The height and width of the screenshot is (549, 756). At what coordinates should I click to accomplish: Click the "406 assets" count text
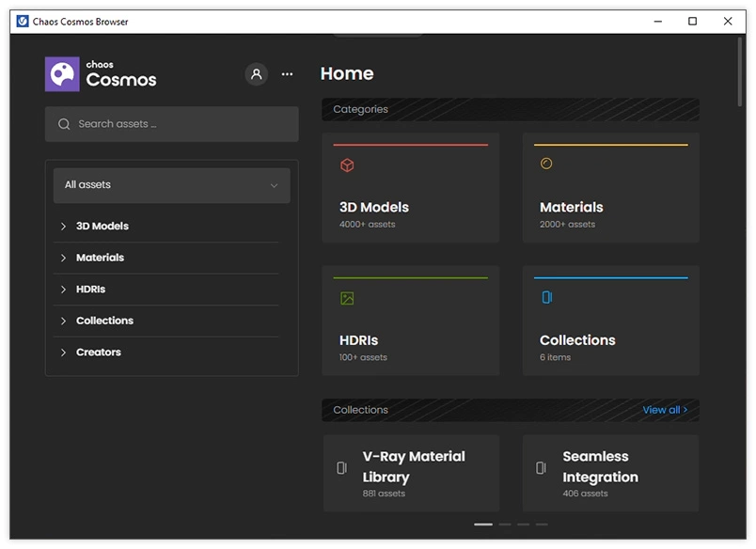[x=585, y=494]
